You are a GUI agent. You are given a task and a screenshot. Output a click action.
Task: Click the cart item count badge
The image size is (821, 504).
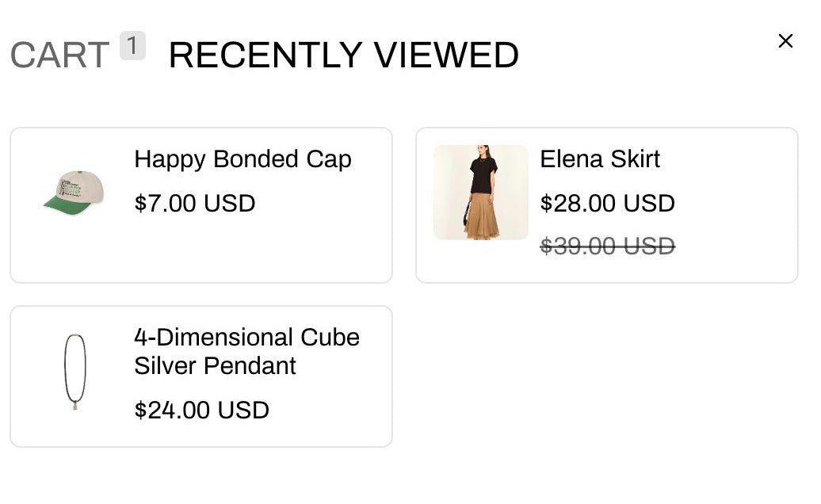[x=132, y=44]
